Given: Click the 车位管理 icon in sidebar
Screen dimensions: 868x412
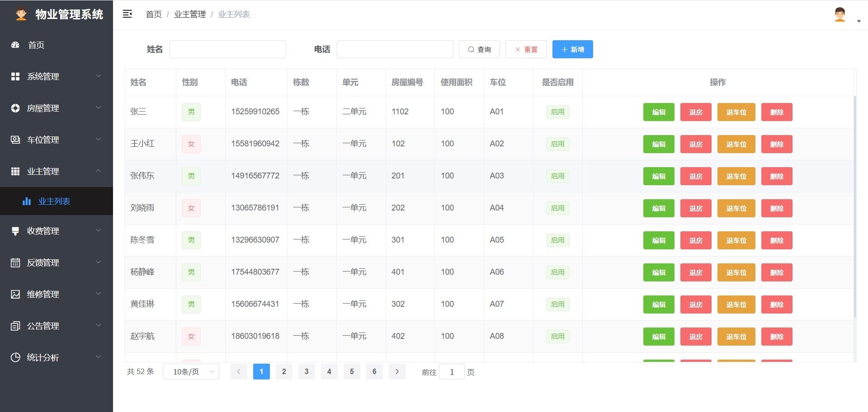Looking at the screenshot, I should coord(15,140).
